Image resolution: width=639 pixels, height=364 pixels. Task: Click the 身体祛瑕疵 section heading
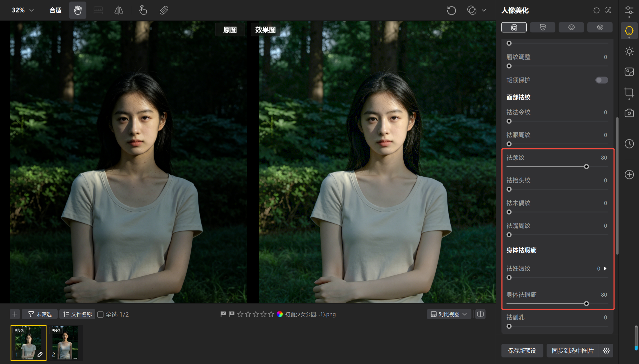coord(521,250)
